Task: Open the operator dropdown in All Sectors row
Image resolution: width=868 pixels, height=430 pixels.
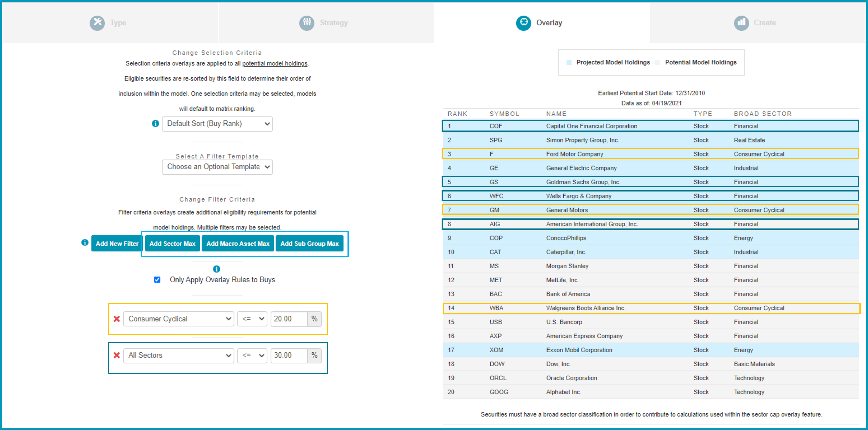Action: tap(252, 355)
